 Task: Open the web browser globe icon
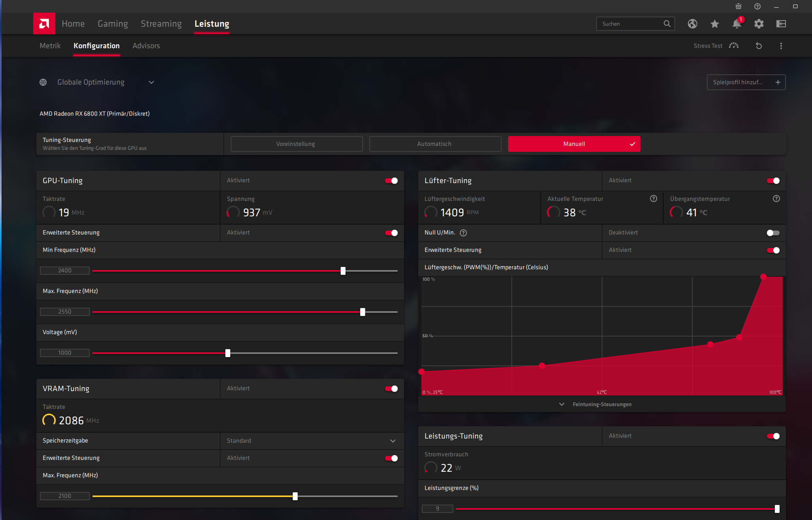pos(692,24)
